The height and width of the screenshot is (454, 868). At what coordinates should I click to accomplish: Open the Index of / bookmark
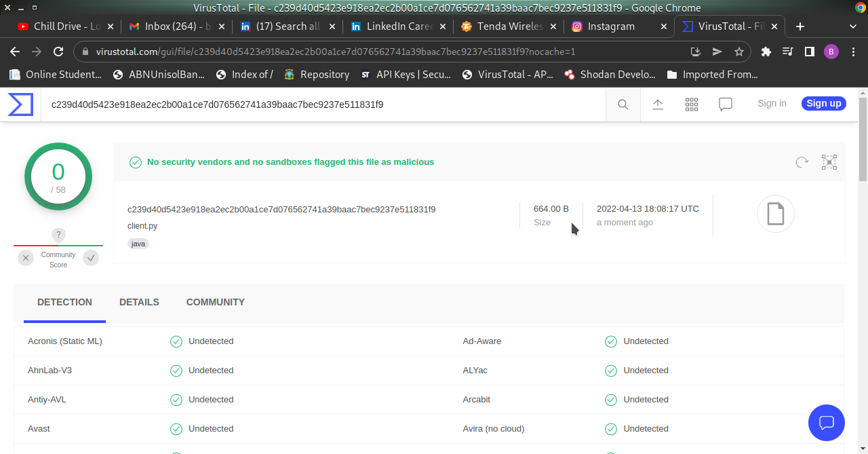point(244,75)
